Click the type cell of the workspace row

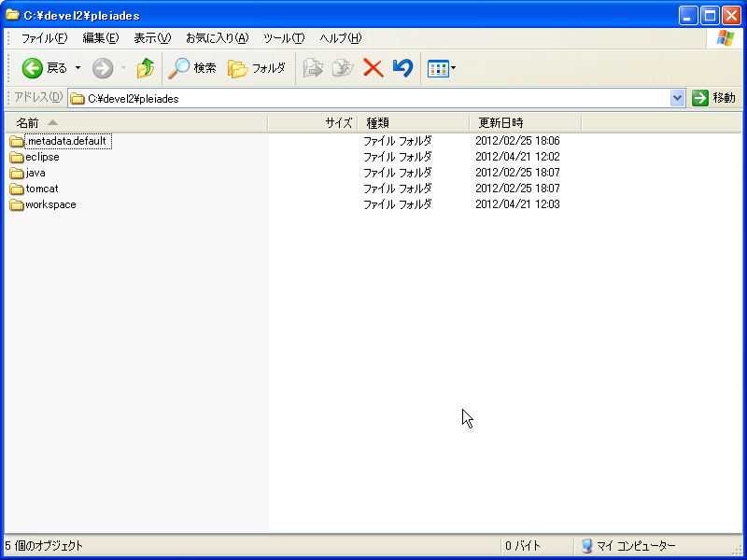(398, 204)
